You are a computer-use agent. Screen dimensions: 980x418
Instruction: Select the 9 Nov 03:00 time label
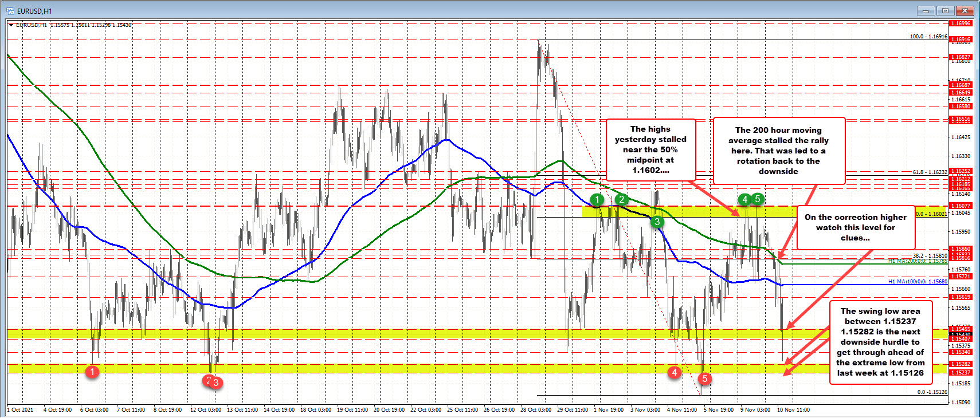(x=755, y=410)
